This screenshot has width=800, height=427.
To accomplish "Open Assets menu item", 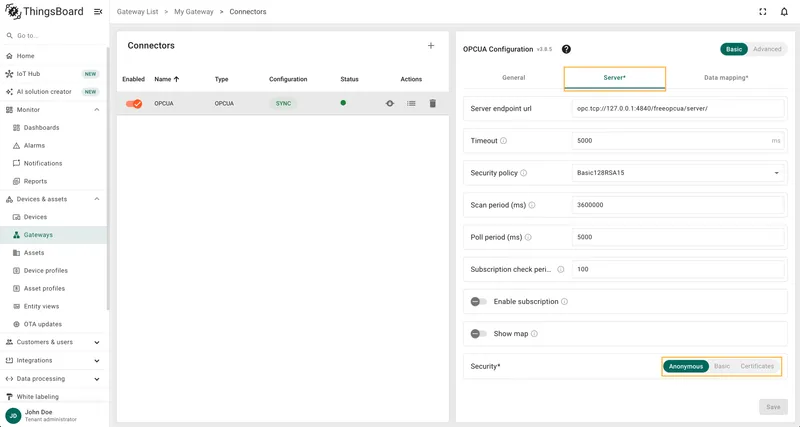I will (x=54, y=253).
